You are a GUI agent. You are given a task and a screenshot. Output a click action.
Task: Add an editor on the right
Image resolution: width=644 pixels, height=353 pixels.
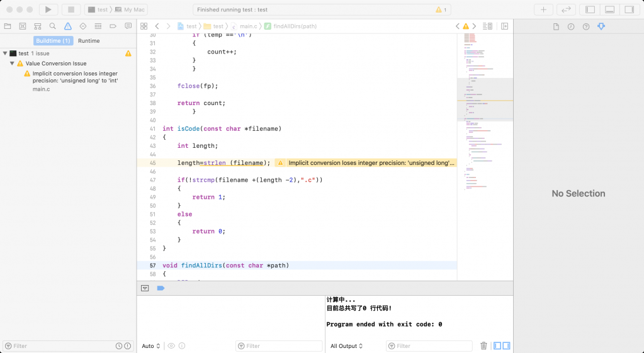(x=504, y=26)
